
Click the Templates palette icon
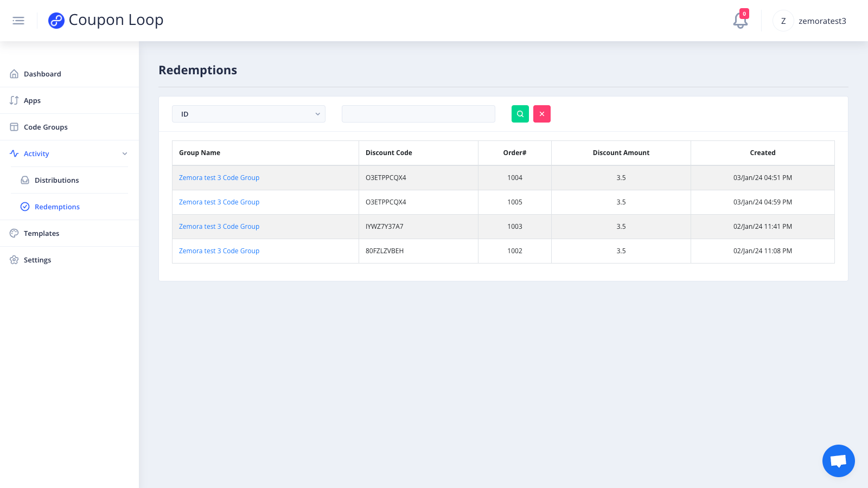tap(14, 233)
